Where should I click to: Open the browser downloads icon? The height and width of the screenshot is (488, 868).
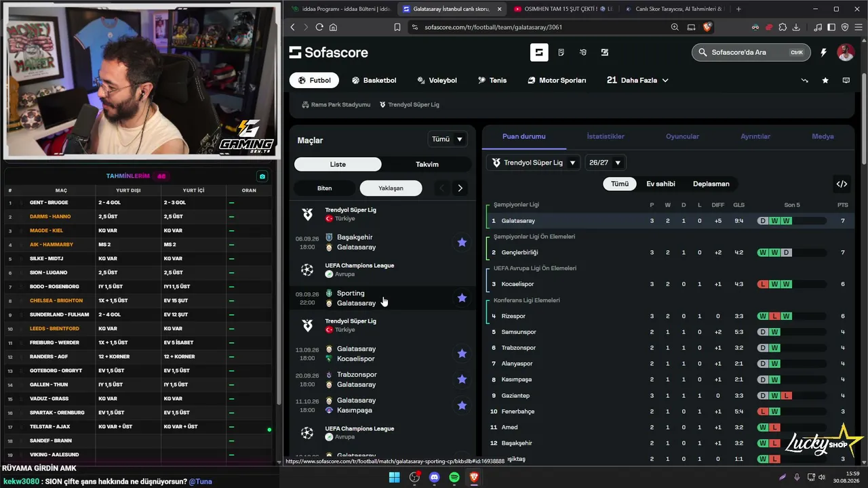[796, 27]
